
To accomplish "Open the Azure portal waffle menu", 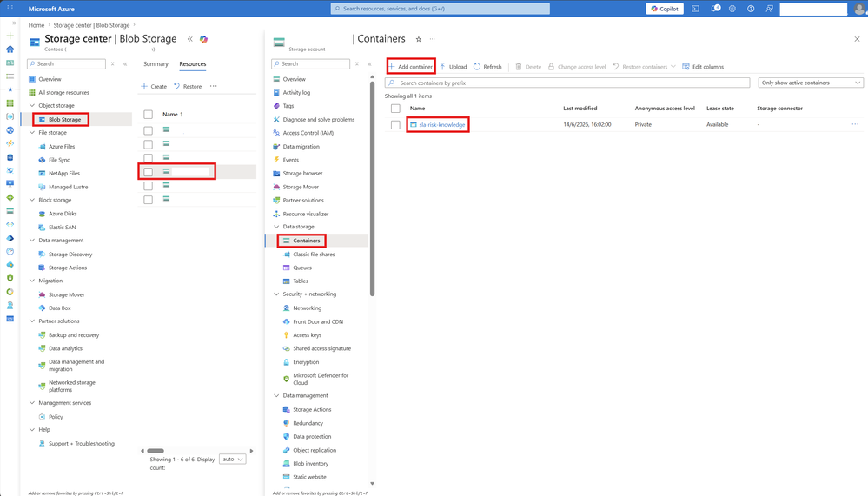I will coord(10,9).
